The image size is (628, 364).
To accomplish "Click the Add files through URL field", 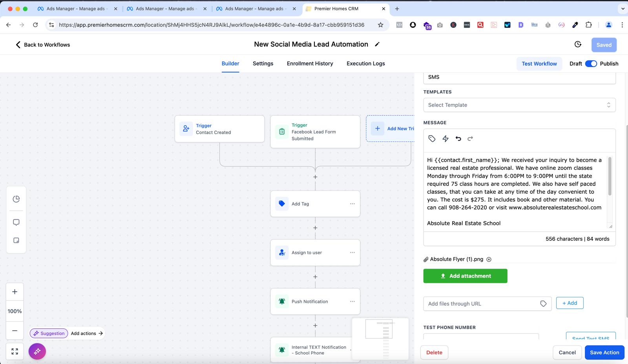I will (x=482, y=304).
